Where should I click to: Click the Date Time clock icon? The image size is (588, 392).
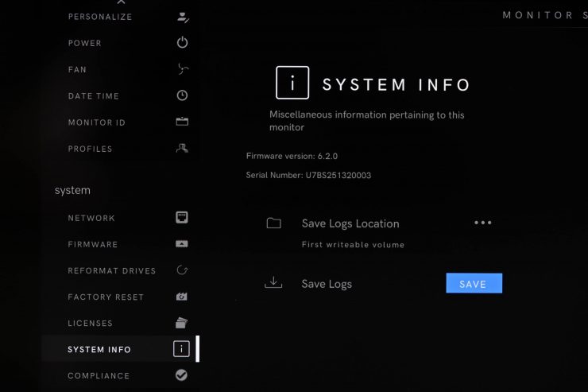[x=182, y=95]
